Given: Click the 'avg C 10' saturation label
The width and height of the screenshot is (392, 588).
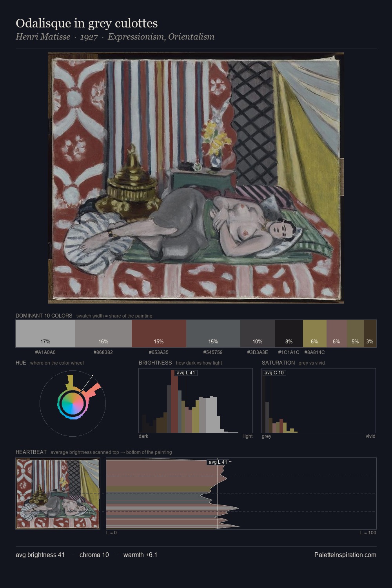Looking at the screenshot, I should tap(274, 373).
